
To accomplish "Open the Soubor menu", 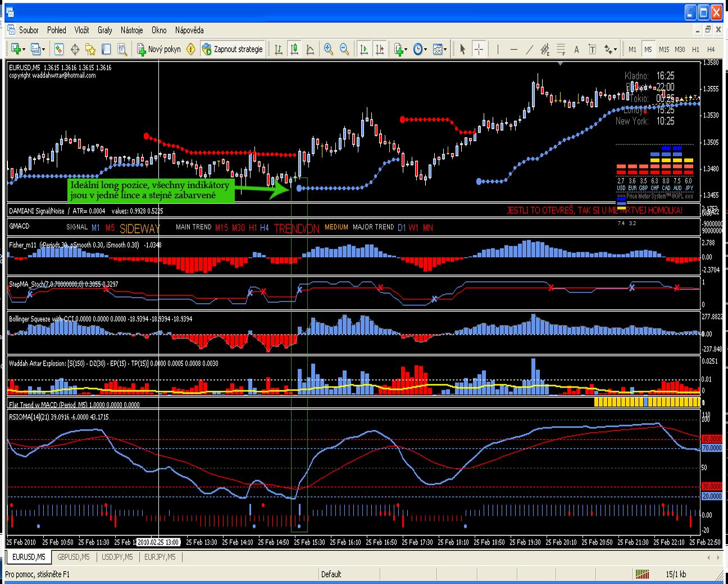I will (x=29, y=30).
